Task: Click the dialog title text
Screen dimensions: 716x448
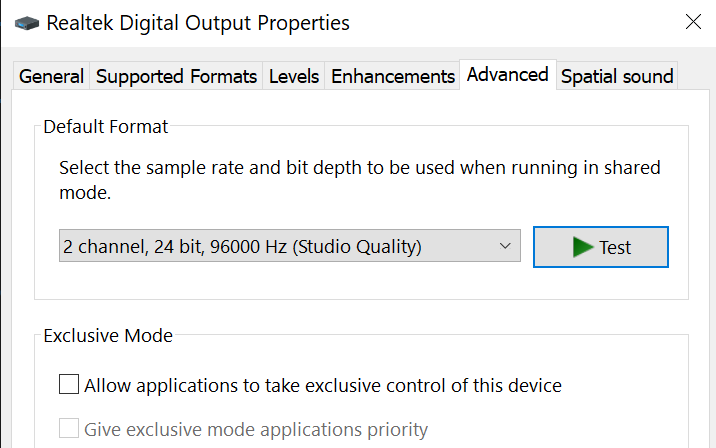Action: [198, 22]
